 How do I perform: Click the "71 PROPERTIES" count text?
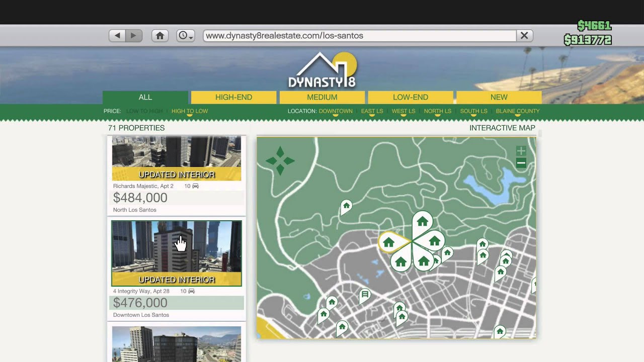[x=136, y=128]
